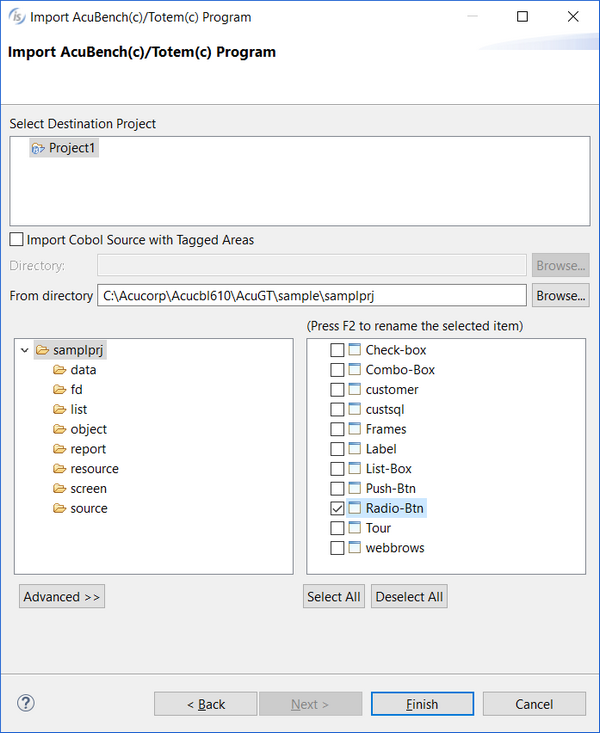Image resolution: width=600 pixels, height=733 pixels.
Task: Select the 'Radio-Btn' program name
Action: (395, 508)
